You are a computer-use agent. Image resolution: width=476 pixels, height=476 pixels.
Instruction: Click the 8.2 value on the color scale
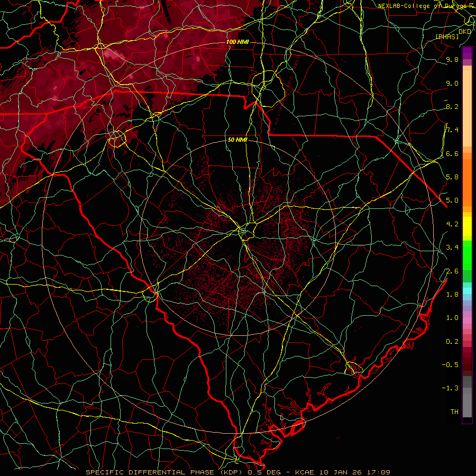pyautogui.click(x=452, y=106)
